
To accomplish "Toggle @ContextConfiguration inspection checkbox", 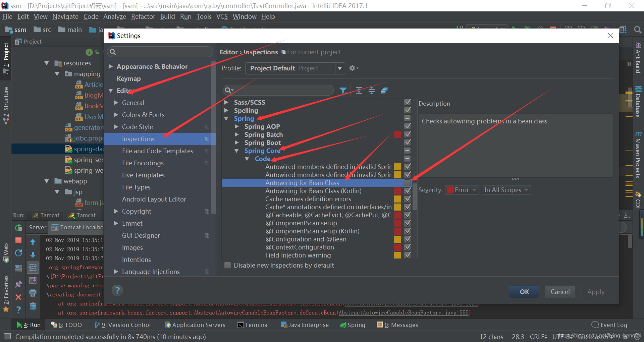I will [408, 247].
